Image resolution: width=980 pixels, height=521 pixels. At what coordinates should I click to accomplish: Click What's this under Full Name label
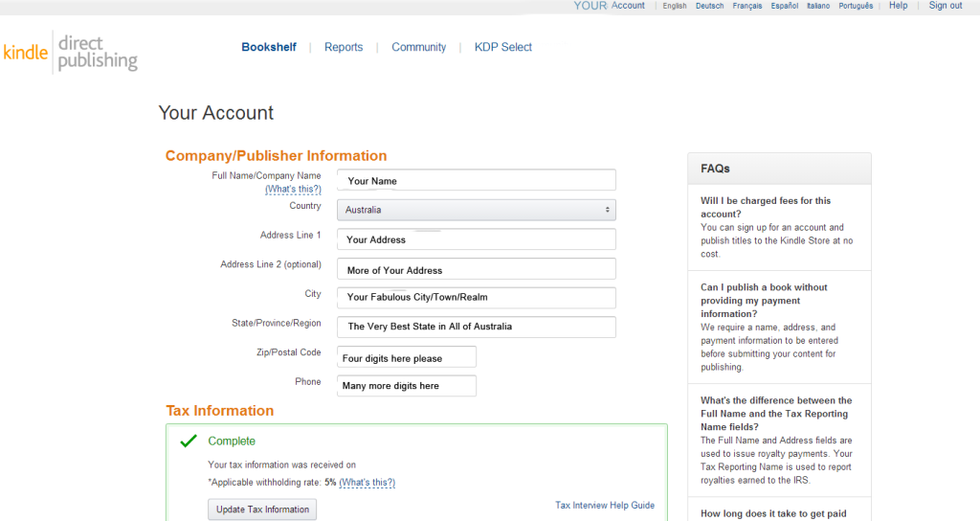click(x=293, y=190)
